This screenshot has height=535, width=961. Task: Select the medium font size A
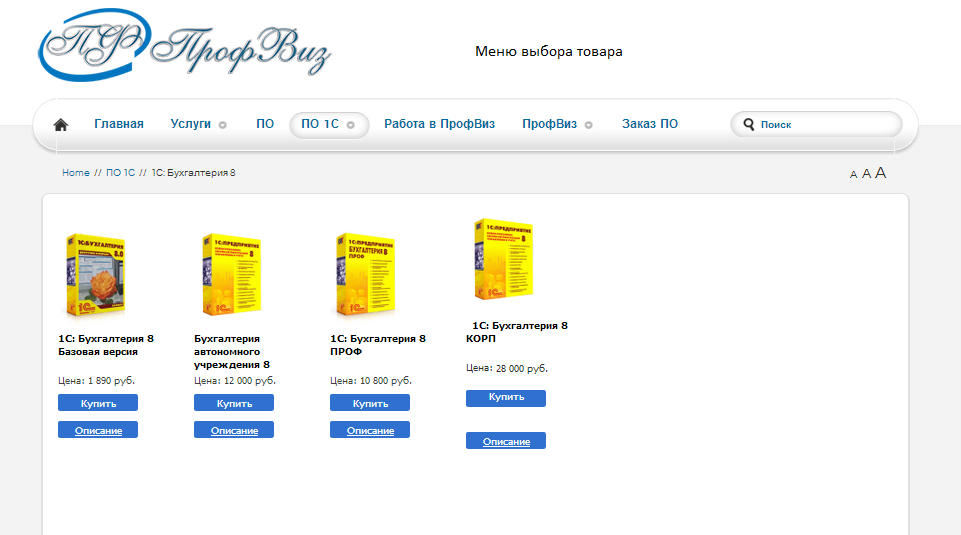866,174
